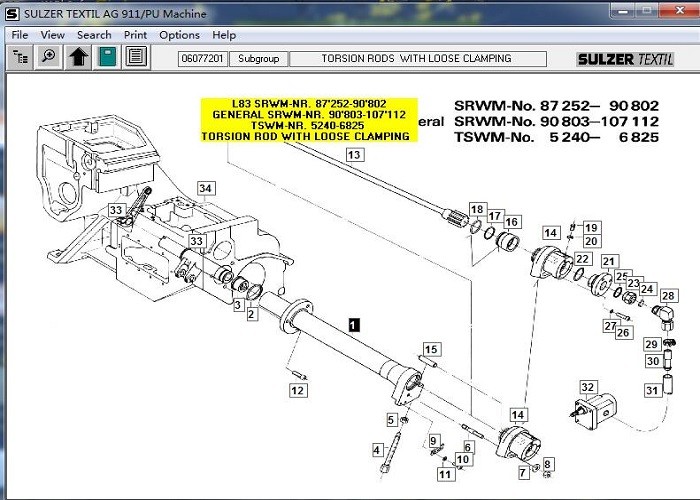Select part callout 28
Image resolution: width=700 pixels, height=500 pixels.
point(668,296)
